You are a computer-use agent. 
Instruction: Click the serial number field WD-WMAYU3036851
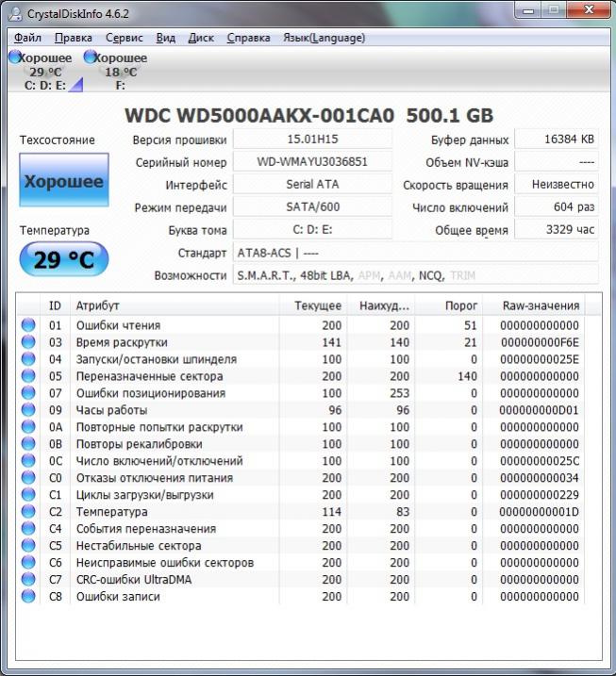pos(313,162)
